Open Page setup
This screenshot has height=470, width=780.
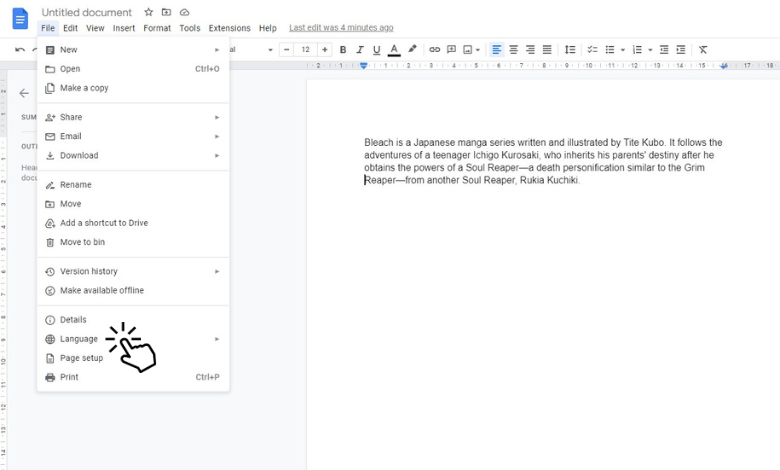pos(133,358)
